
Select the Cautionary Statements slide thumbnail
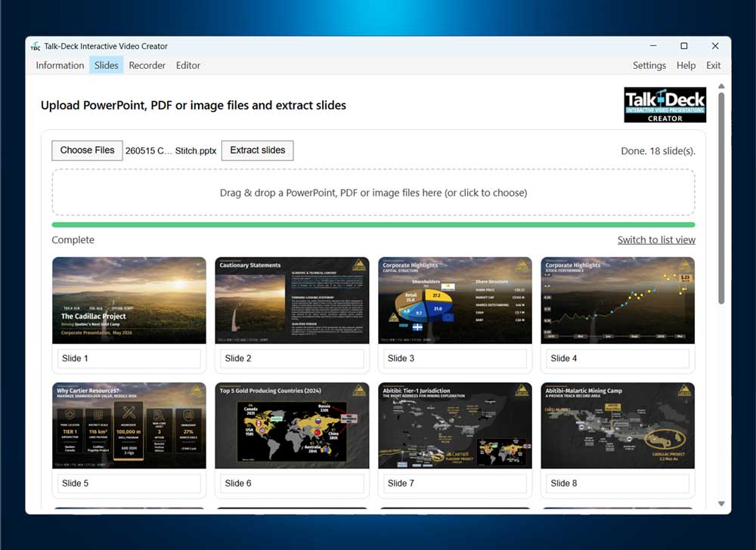292,300
